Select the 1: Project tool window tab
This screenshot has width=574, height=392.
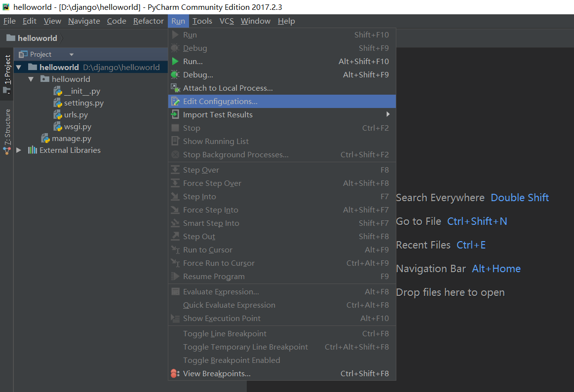(7, 74)
